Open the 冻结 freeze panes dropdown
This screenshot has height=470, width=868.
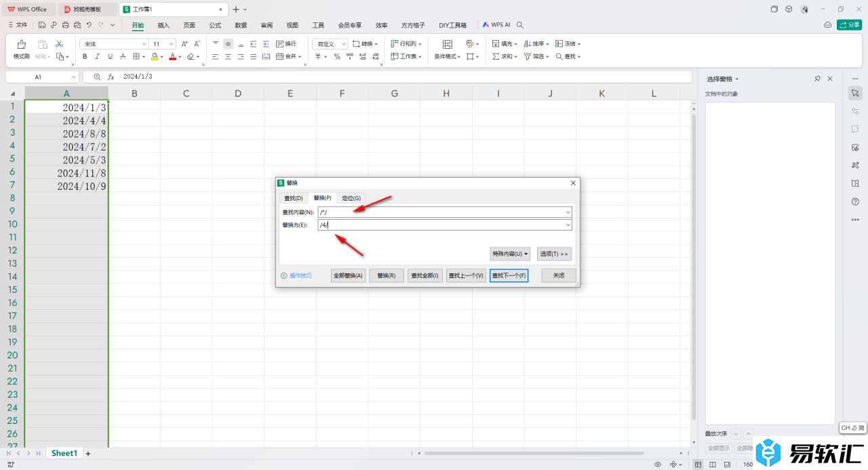[x=568, y=43]
